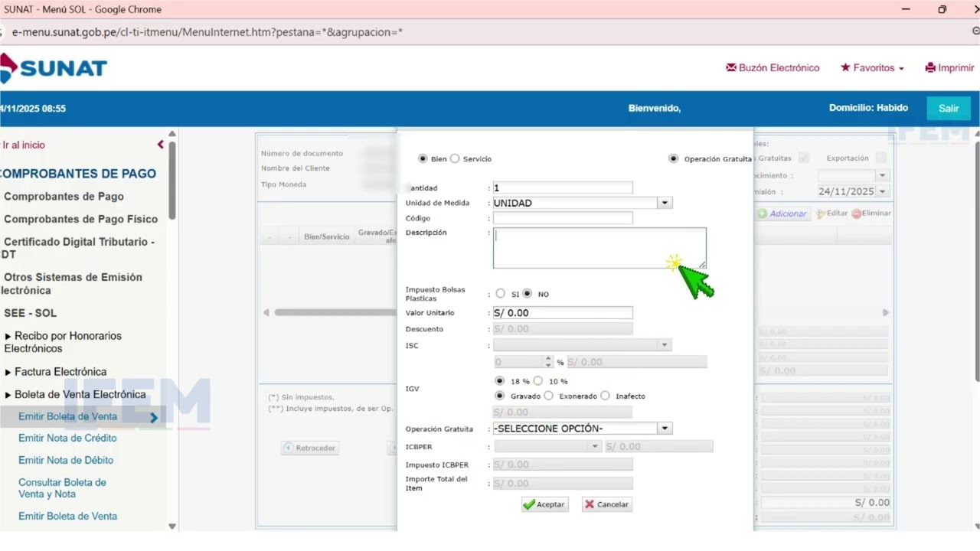Viewport: 980px width, 551px height.
Task: Click the Descripción text area
Action: pyautogui.click(x=599, y=248)
